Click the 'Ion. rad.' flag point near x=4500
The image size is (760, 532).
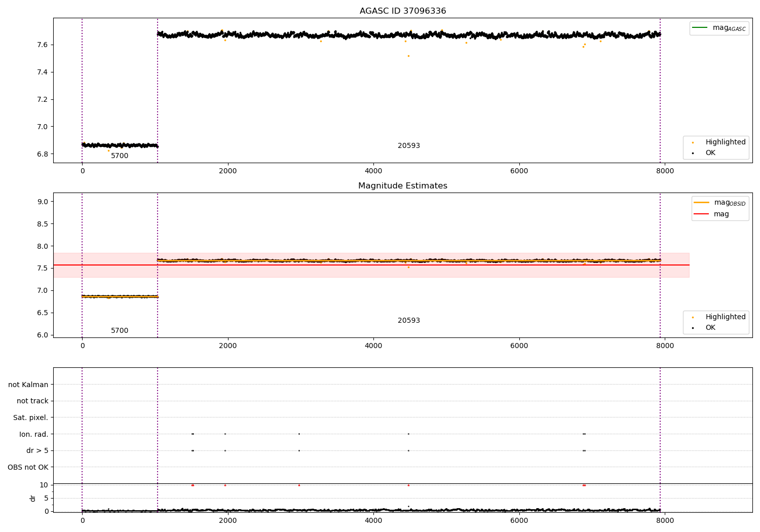pos(408,434)
